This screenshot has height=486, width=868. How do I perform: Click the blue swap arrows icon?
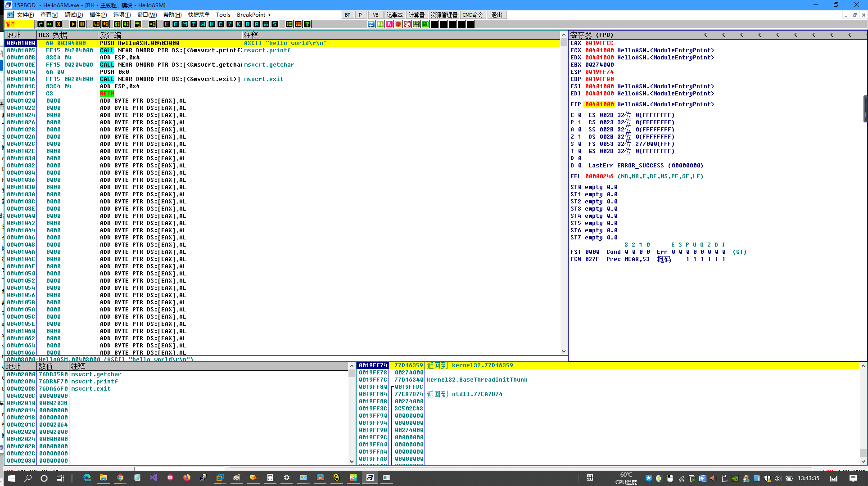pyautogui.click(x=371, y=24)
